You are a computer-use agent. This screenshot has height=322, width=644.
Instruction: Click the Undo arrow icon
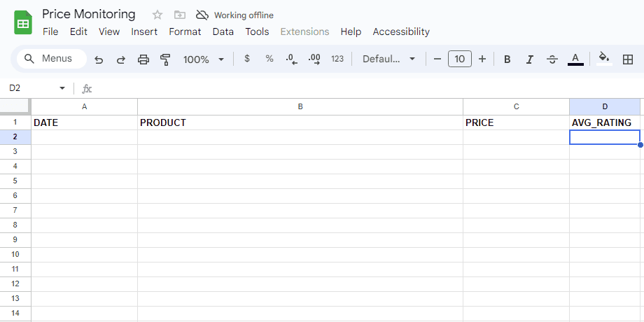[99, 59]
